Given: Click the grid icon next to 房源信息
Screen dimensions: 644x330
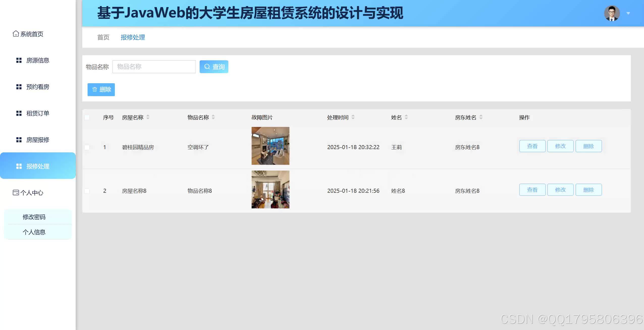Looking at the screenshot, I should pyautogui.click(x=19, y=60).
